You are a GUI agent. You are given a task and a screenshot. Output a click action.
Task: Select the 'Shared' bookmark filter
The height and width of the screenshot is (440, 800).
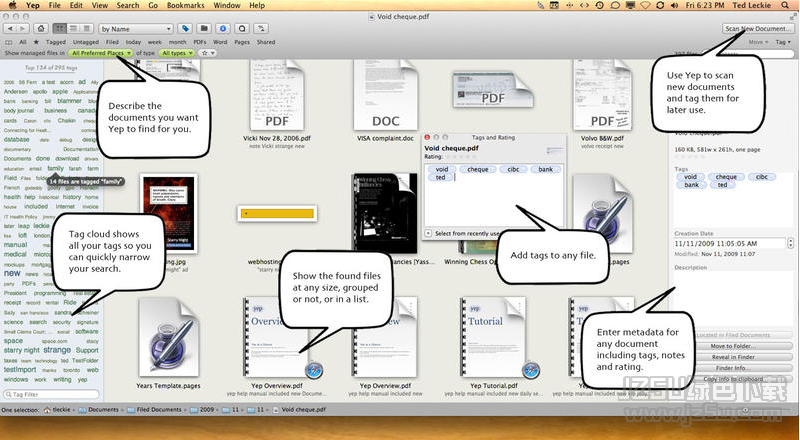266,42
